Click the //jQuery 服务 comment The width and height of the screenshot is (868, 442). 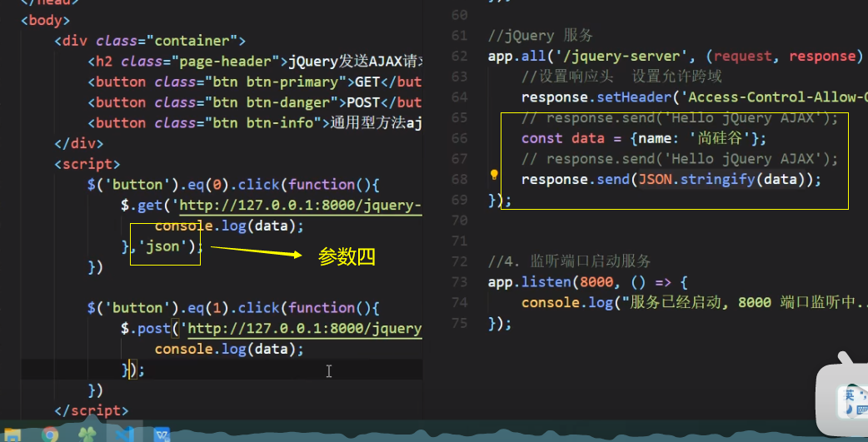pyautogui.click(x=541, y=36)
